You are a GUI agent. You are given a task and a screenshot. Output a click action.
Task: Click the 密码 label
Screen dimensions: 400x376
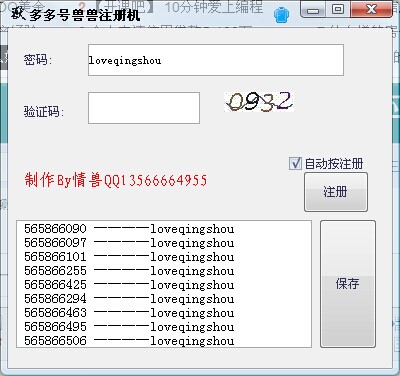point(38,60)
